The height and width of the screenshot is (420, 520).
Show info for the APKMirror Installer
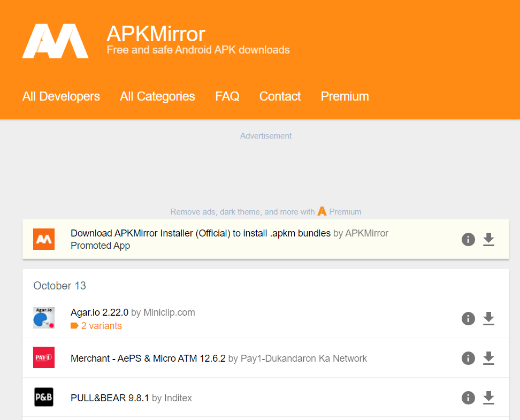tap(468, 239)
